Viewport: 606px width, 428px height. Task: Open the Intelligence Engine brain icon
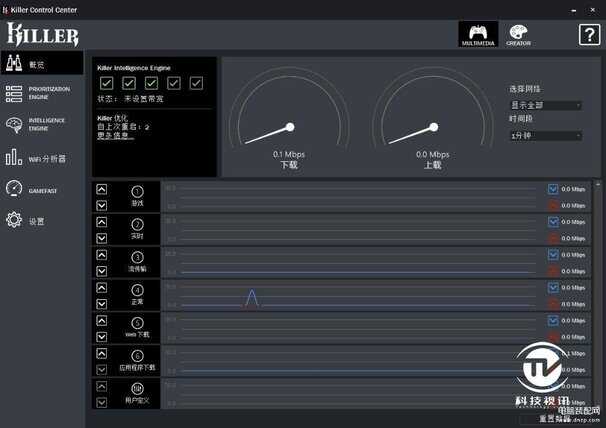coord(14,125)
